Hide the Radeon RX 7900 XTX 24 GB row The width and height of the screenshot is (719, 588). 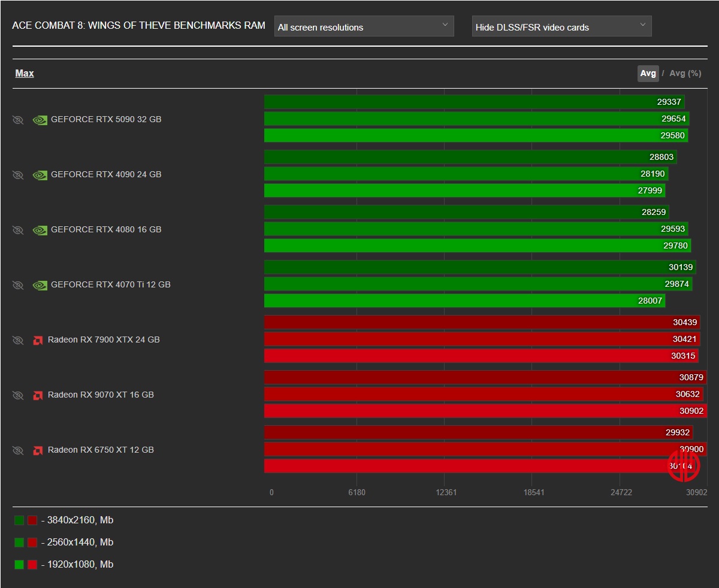click(18, 340)
